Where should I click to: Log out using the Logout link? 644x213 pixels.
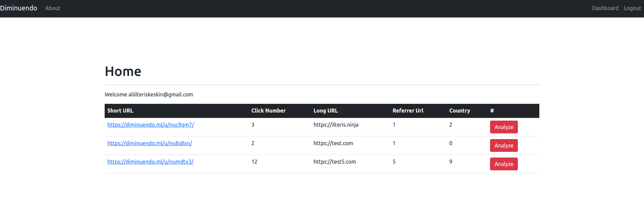click(632, 8)
